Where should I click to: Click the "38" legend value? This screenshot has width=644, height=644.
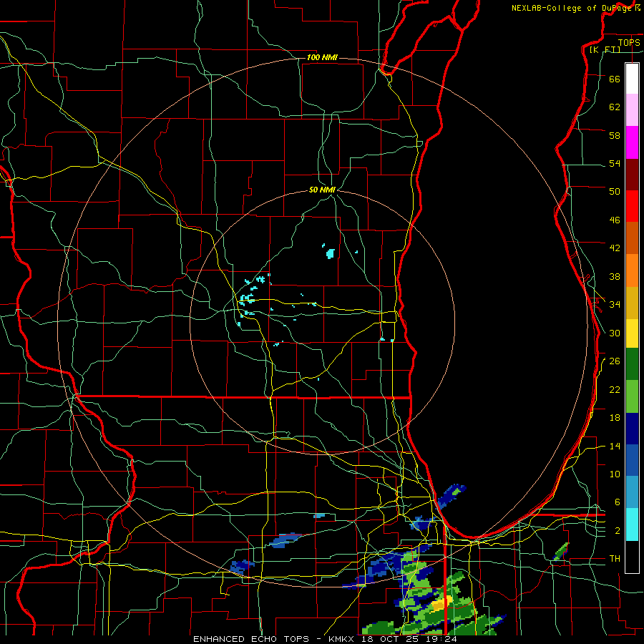coord(615,276)
